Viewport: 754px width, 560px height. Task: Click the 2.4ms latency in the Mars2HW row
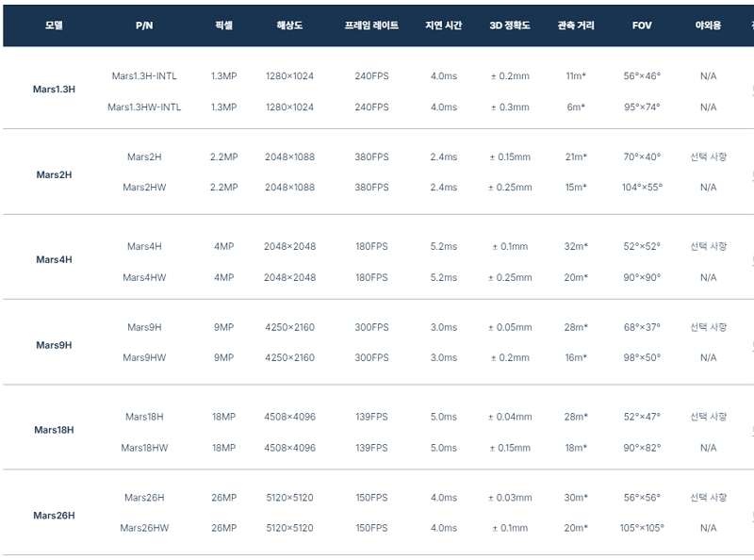443,188
